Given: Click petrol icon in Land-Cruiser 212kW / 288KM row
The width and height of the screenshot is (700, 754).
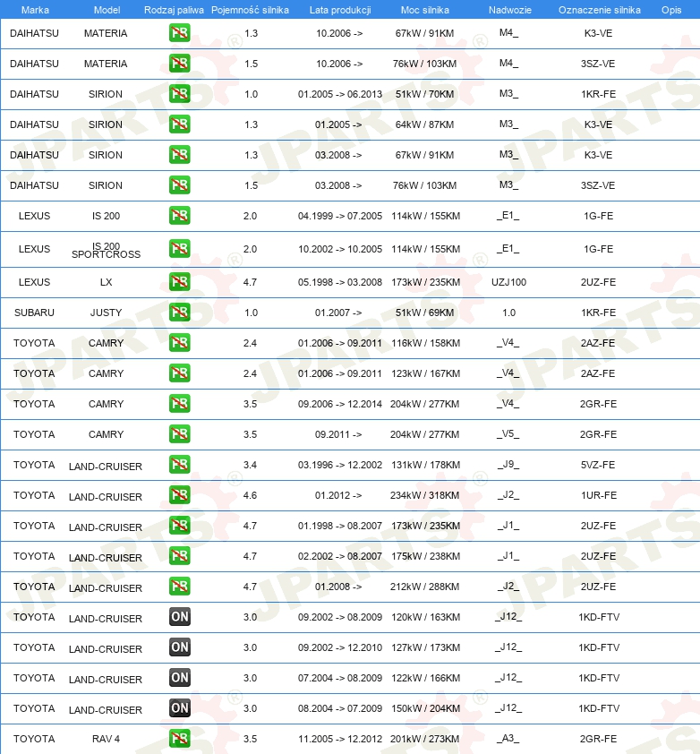Looking at the screenshot, I should tap(179, 587).
